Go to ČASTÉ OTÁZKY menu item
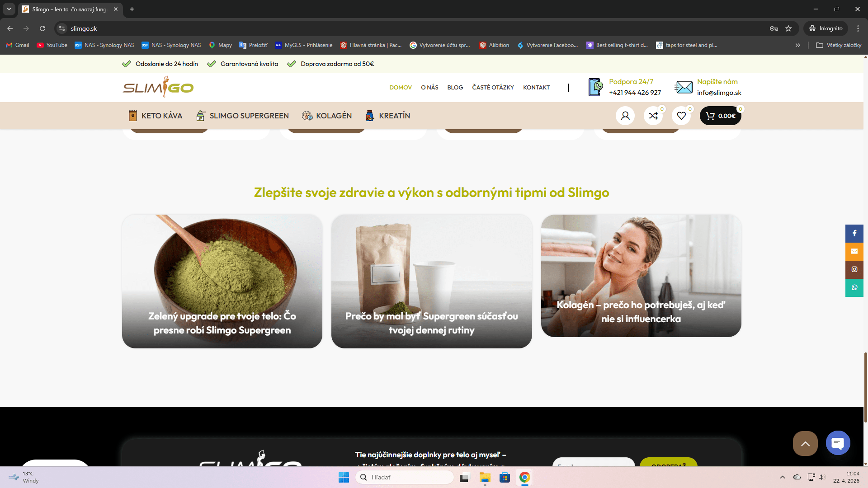This screenshot has width=868, height=488. tap(493, 88)
